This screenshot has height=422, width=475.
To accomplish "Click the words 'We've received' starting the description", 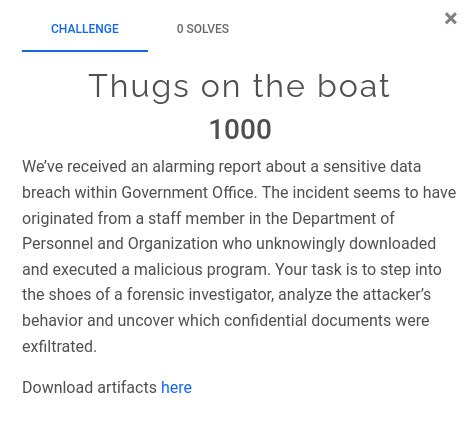I will click(x=74, y=167).
